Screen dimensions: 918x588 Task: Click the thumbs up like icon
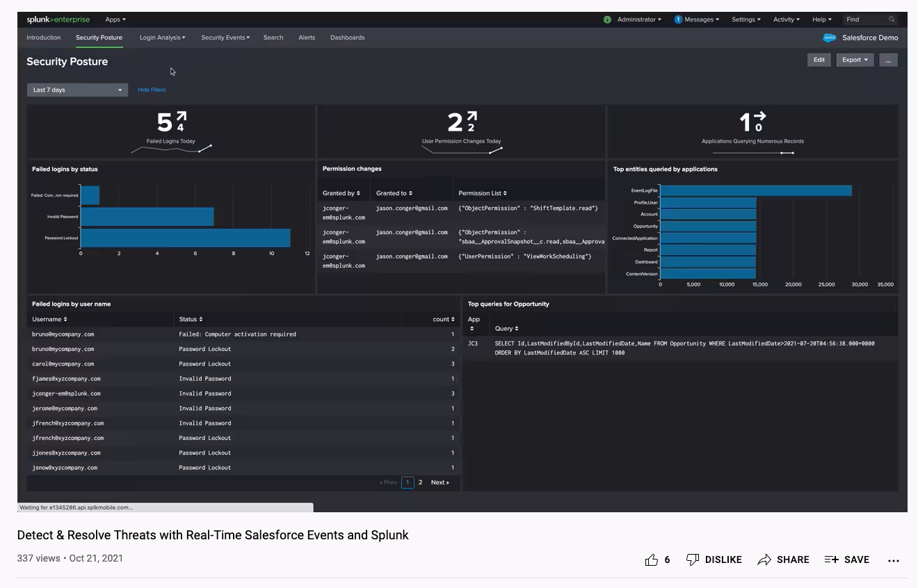[x=652, y=560]
